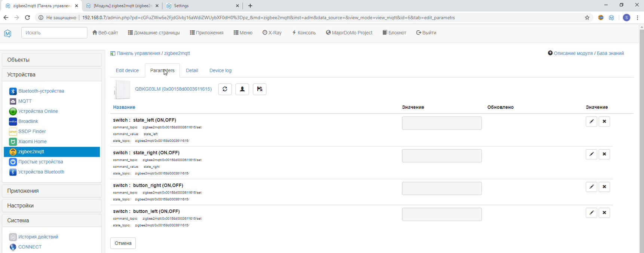Expand the Приложения sidebar section
Screen dimensions: 644x253
pos(52,191)
